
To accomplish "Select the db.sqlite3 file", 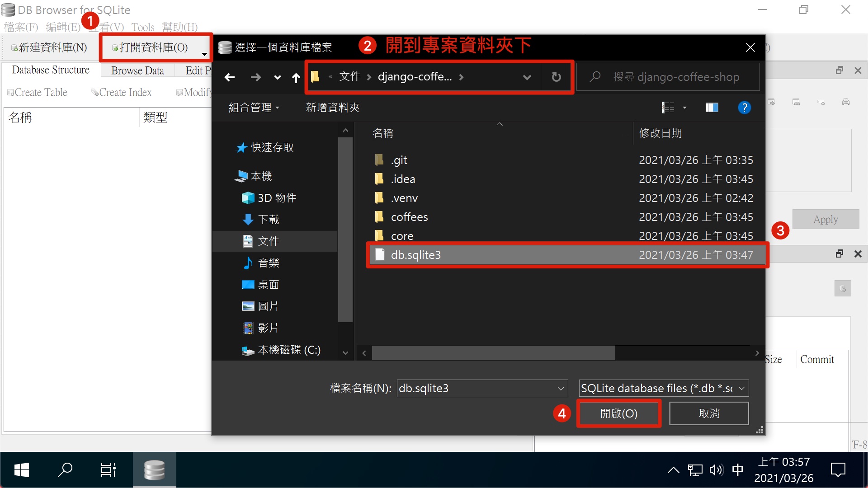I will point(415,255).
